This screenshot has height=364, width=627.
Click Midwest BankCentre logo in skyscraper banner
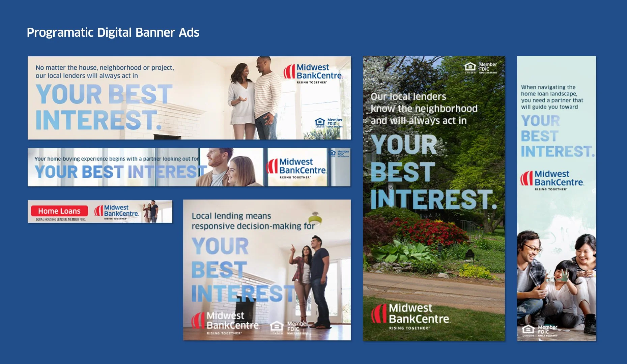[552, 180]
